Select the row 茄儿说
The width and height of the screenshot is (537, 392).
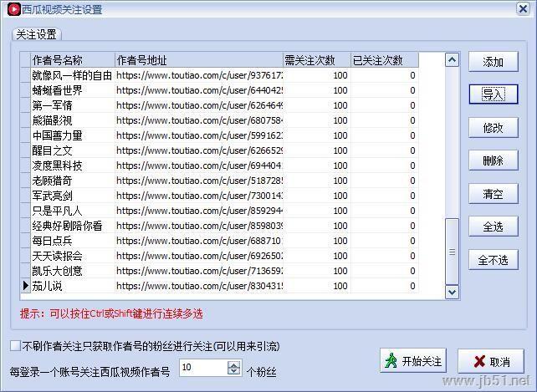(219, 286)
